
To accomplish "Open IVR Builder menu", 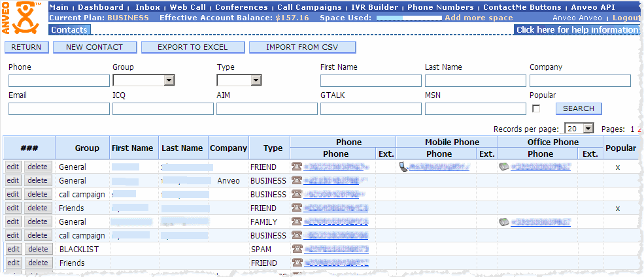I will 375,7.
